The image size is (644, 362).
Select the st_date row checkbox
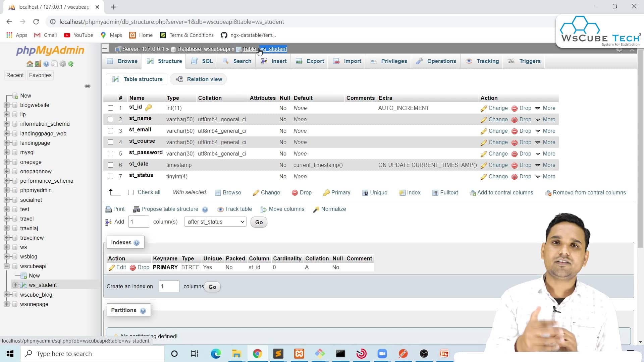click(110, 165)
